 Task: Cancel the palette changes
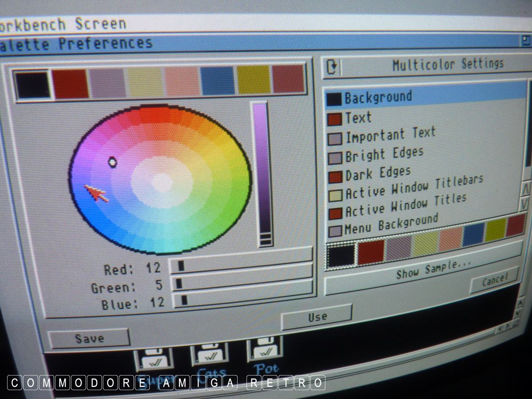494,280
